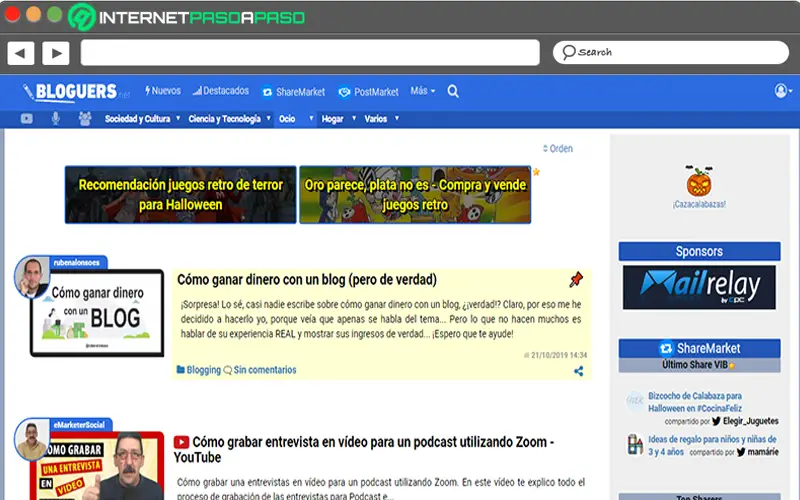Focus the empty browser address bar
This screenshot has width=800, height=500.
click(x=310, y=53)
